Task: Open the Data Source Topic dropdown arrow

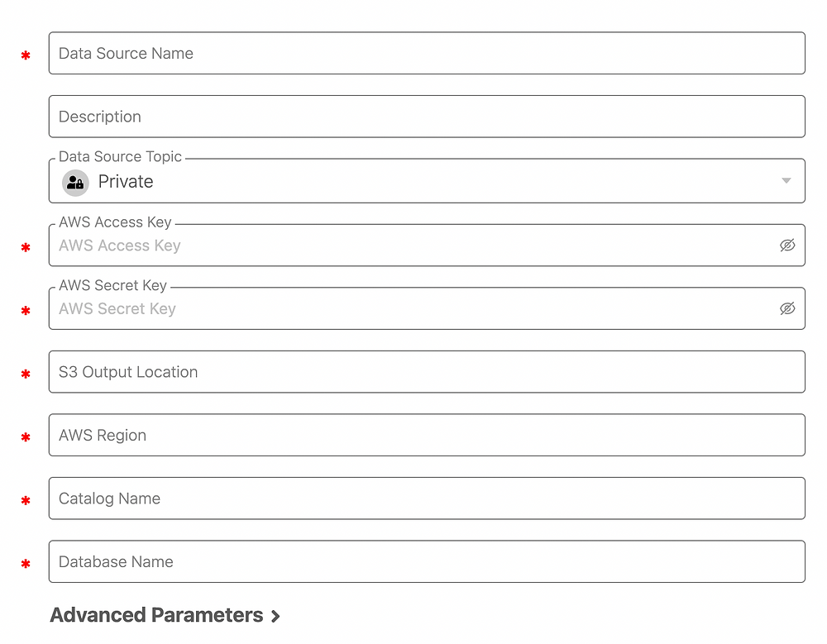Action: point(786,181)
